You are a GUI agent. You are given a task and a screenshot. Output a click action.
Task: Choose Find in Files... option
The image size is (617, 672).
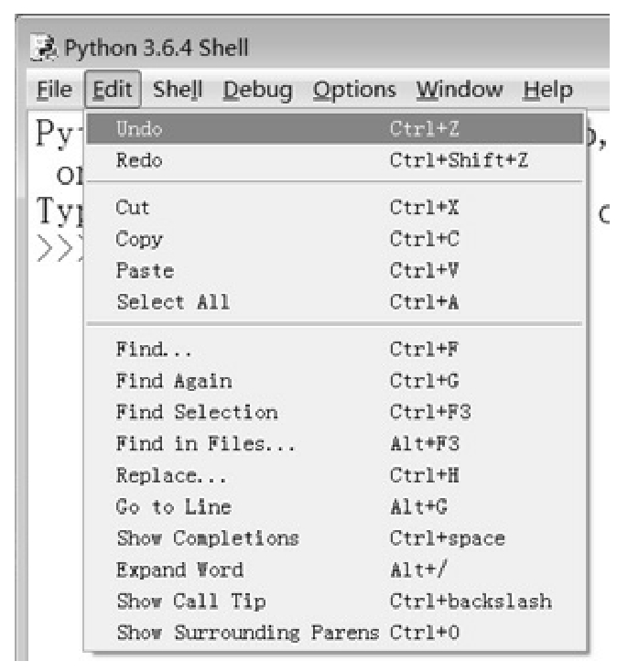point(335,443)
